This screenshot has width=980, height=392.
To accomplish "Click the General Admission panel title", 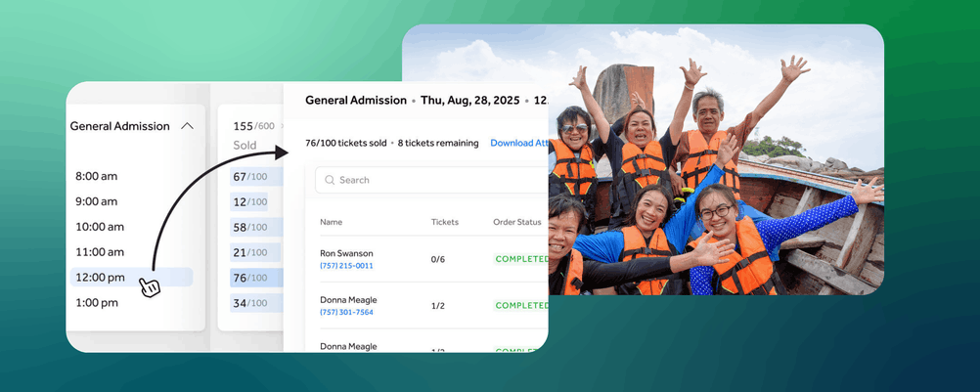I will [x=356, y=100].
